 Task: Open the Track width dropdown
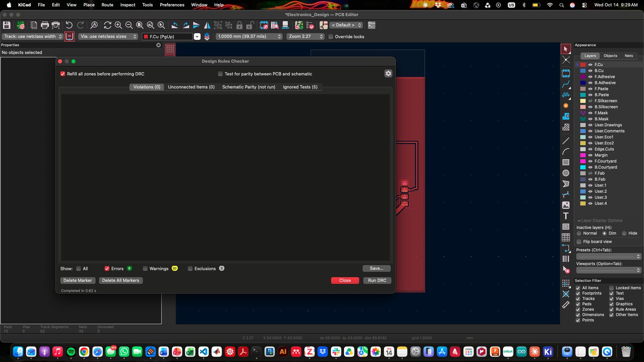[33, 36]
